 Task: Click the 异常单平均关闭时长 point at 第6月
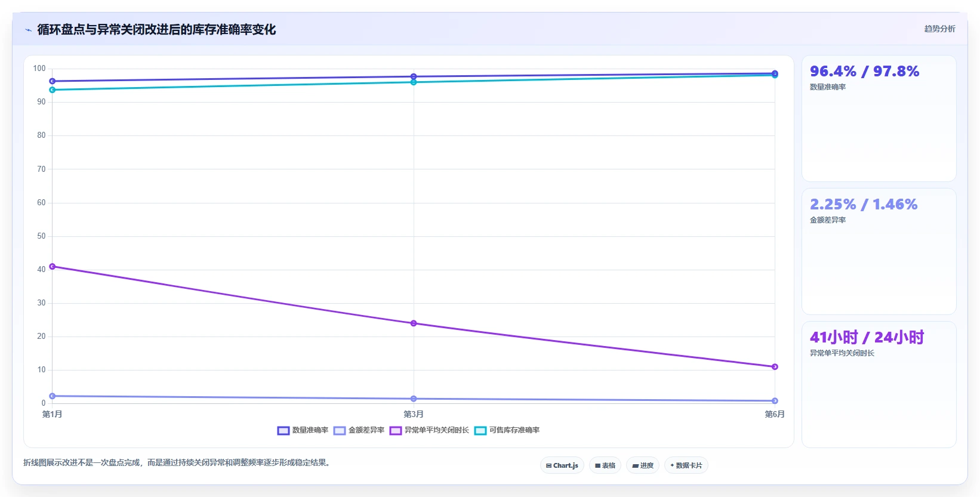click(775, 367)
